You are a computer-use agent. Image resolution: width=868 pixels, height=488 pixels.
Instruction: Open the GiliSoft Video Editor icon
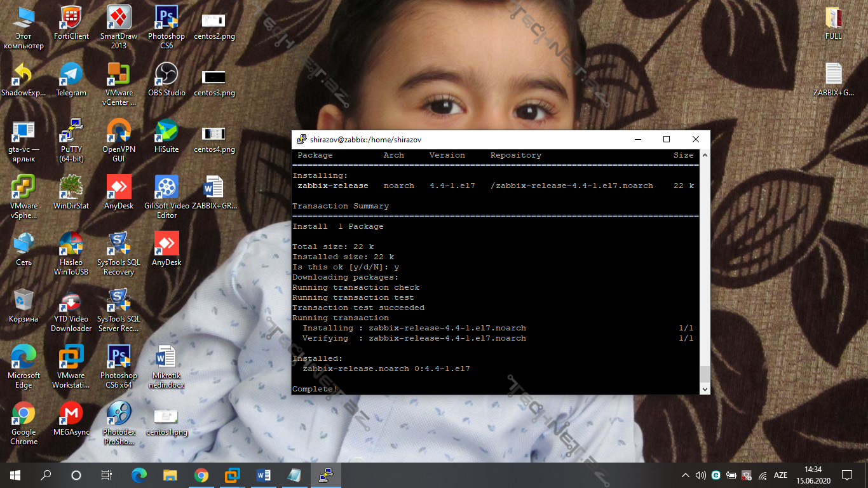[x=166, y=187]
